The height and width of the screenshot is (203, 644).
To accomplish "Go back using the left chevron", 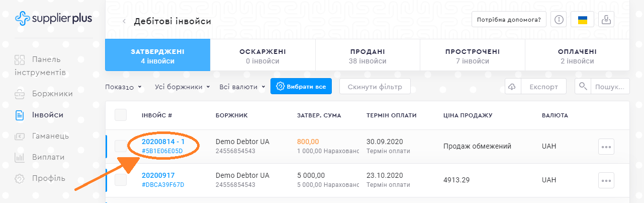I will point(124,21).
